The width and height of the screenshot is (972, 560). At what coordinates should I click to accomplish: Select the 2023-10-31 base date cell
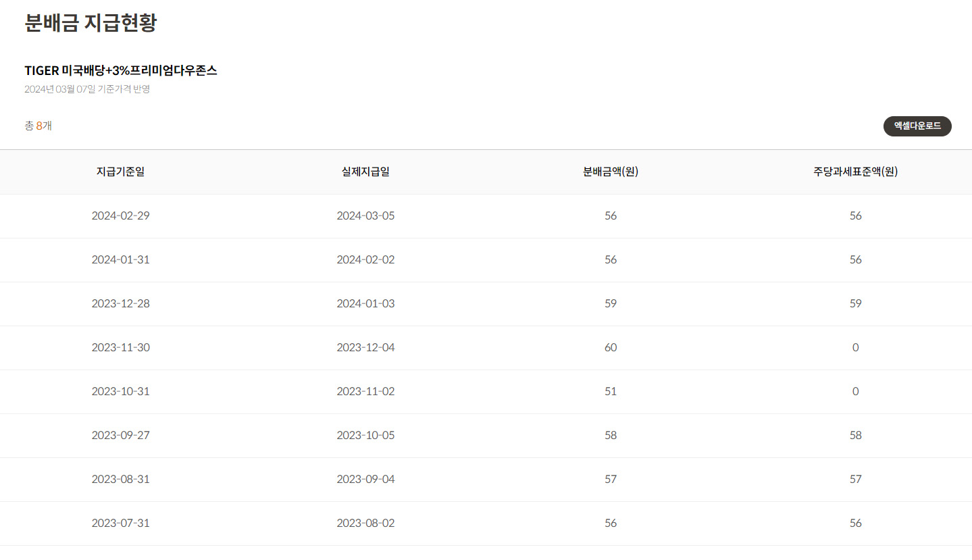coord(120,392)
